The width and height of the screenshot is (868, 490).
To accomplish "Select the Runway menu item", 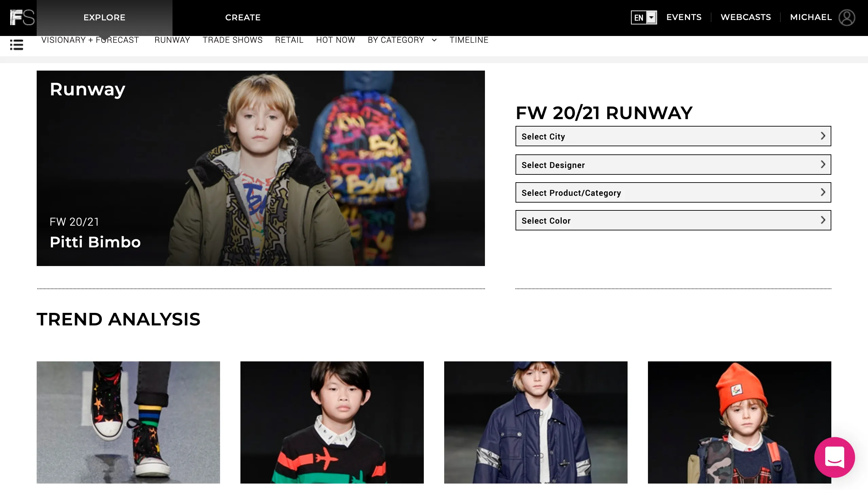I will pyautogui.click(x=172, y=40).
